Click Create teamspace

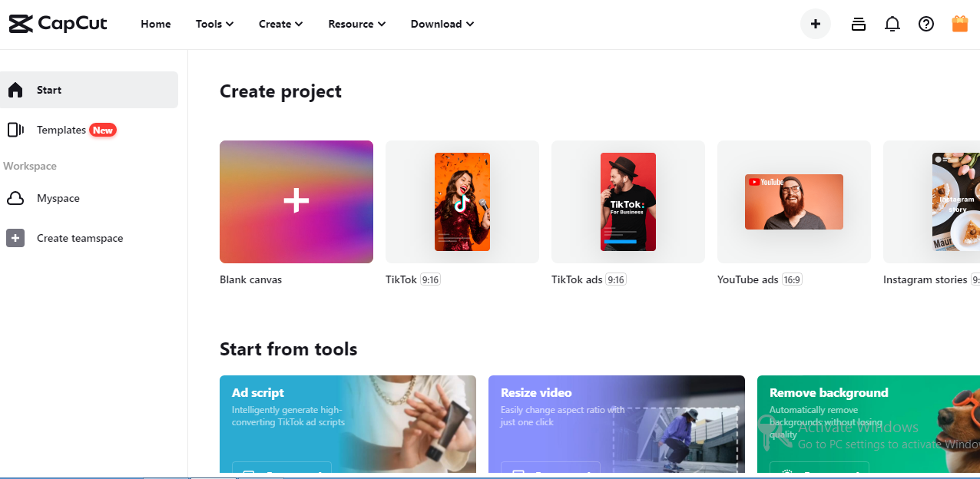[x=89, y=238]
